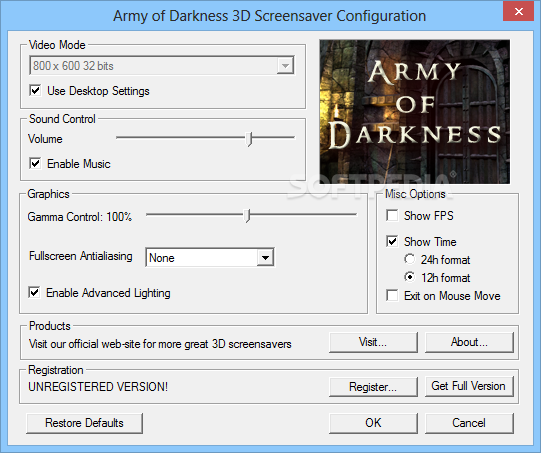Screen dimensions: 541x453
Task: Click the Cancel button
Action: click(x=469, y=423)
